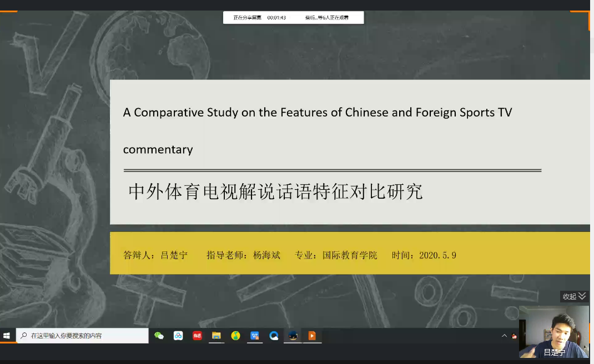Viewport: 594px width, 364px height.
Task: Launch the green-yellow browser taskbar icon
Action: [x=235, y=336]
